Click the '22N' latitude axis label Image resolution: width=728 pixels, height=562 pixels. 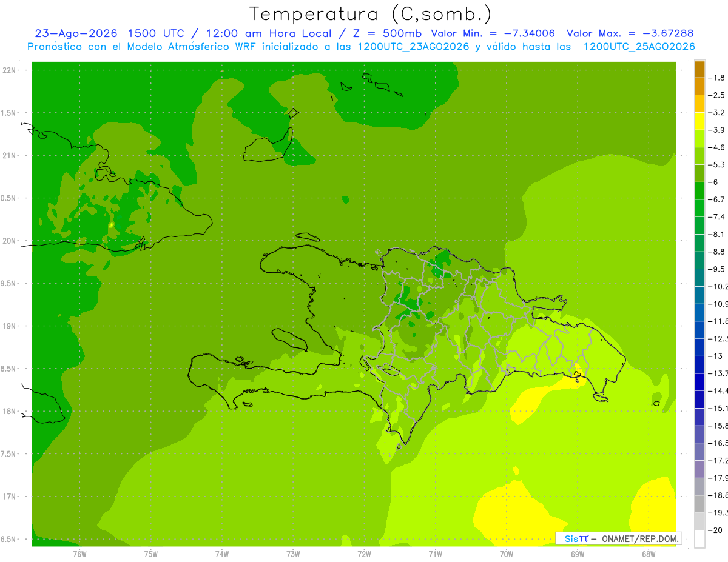pos(10,70)
